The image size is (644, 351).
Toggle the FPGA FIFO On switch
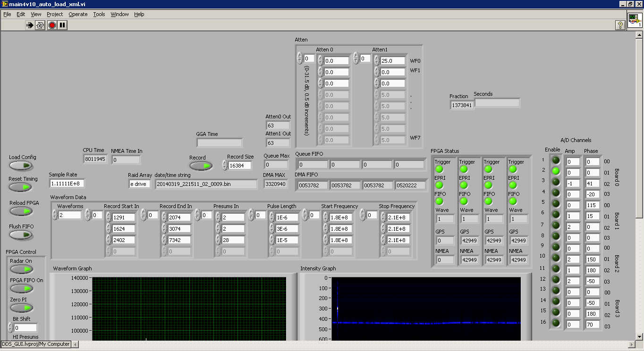point(21,289)
